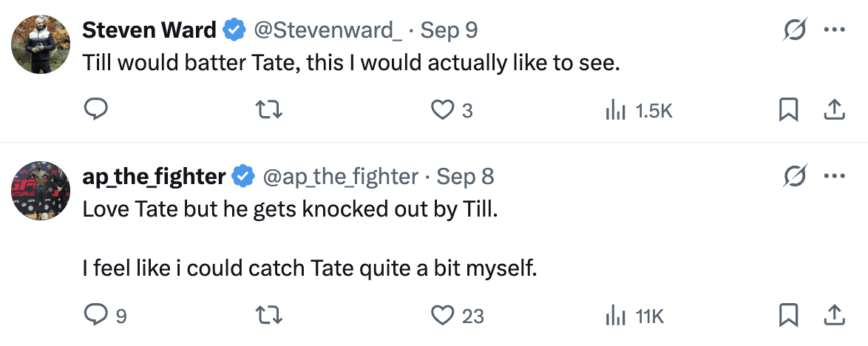This screenshot has height=346, width=868.
Task: Reply to ap_the_fighter's tweet
Action: [x=96, y=316]
